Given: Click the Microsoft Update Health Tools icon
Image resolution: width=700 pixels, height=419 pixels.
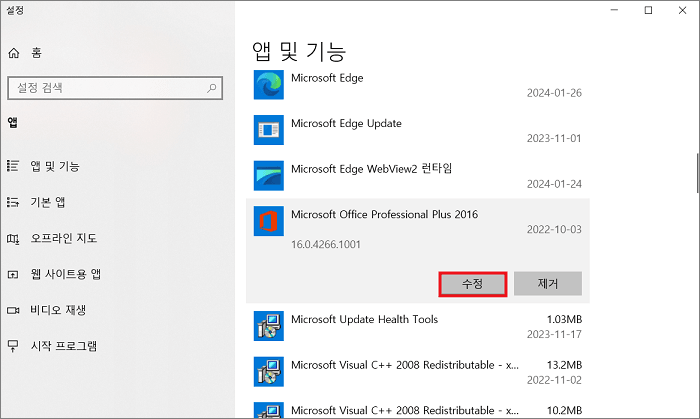Looking at the screenshot, I should pyautogui.click(x=269, y=326).
